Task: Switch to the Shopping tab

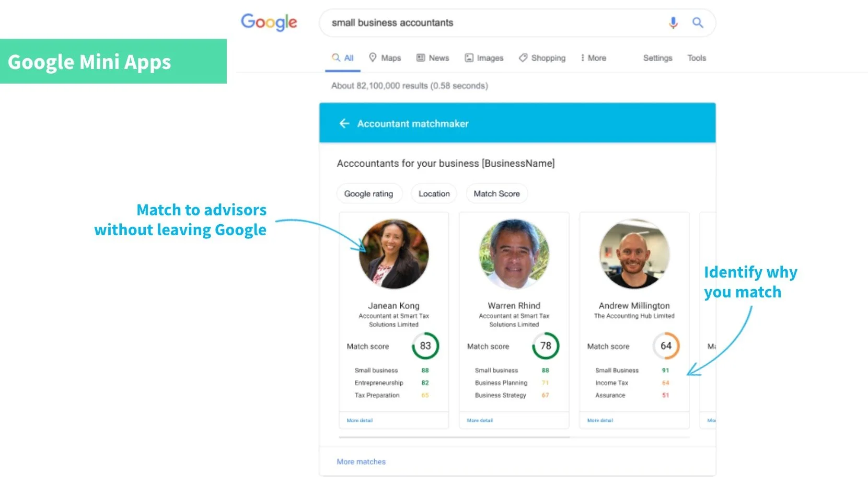Action: tap(542, 58)
